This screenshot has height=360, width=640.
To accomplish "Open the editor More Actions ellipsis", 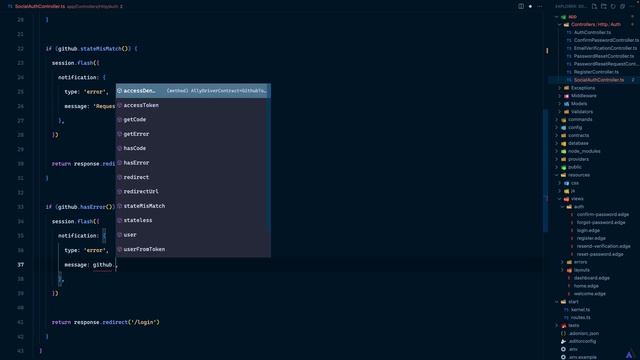I will pos(540,6).
